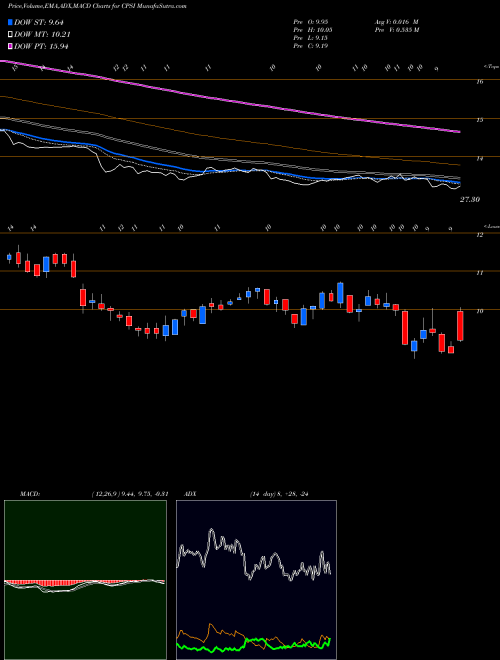Click the white DOW MT legend swatch
Image resolution: width=500 pixels, height=660 pixels.
tap(10, 35)
